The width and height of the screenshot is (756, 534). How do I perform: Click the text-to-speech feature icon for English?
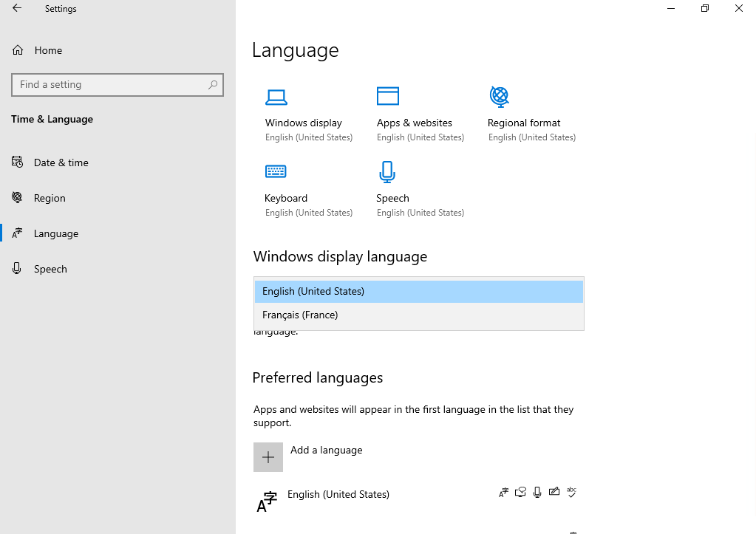pos(520,492)
